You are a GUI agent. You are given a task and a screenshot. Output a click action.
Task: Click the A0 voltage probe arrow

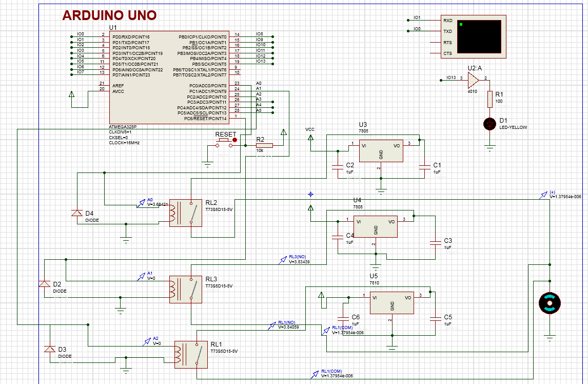141,203
